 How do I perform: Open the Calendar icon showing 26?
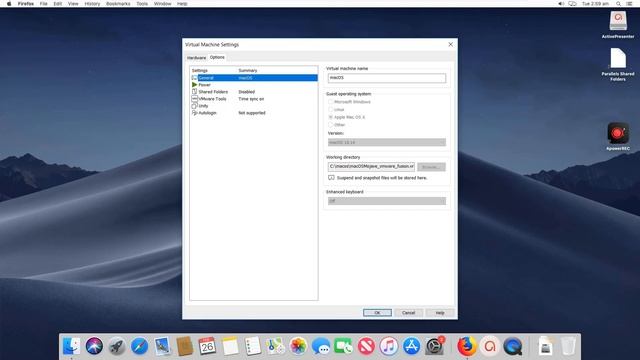207,346
